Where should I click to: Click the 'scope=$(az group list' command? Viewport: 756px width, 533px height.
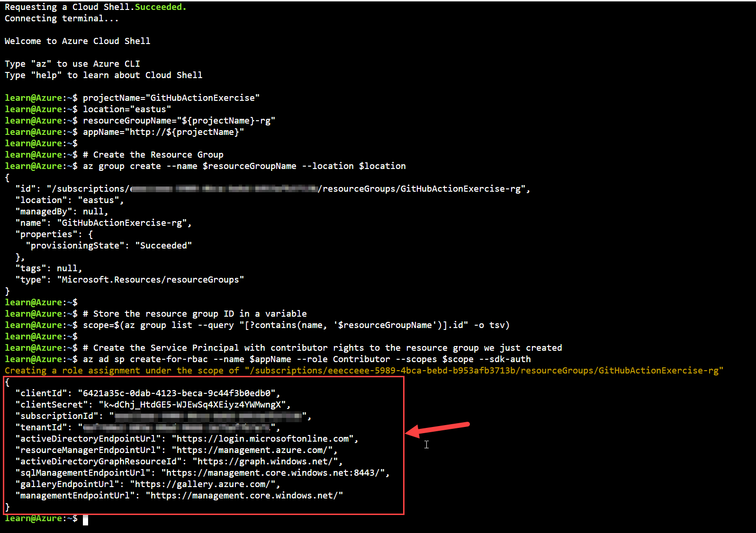tap(296, 325)
